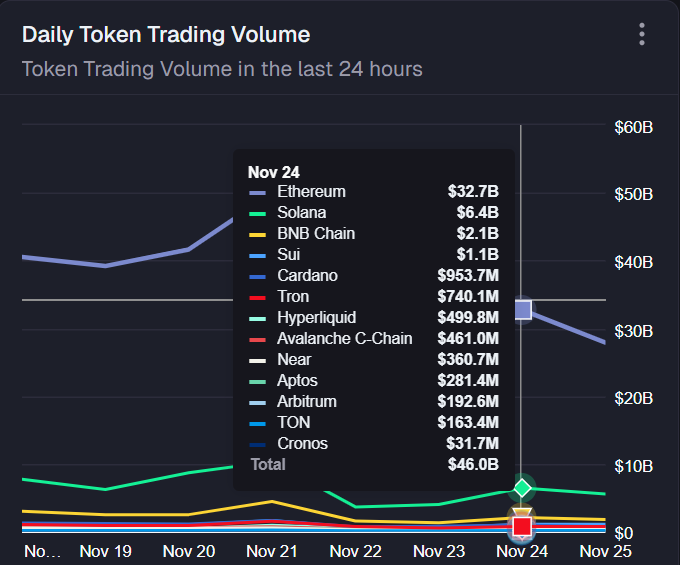Click the Daily Token Trading Volume title
The image size is (680, 565).
(166, 35)
